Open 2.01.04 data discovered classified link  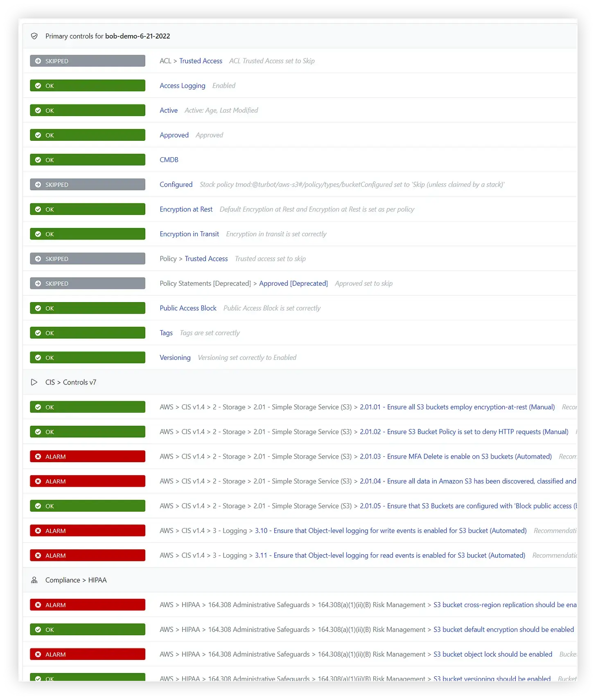point(468,481)
